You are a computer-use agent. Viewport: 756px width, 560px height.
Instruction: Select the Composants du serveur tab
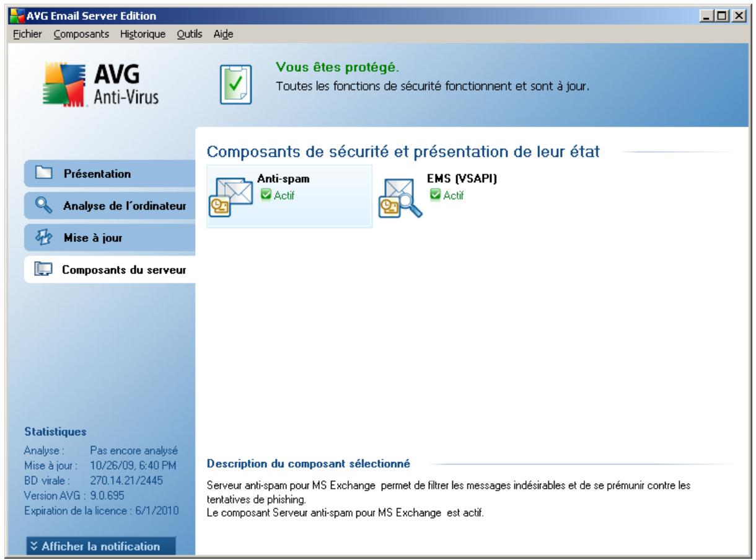110,271
